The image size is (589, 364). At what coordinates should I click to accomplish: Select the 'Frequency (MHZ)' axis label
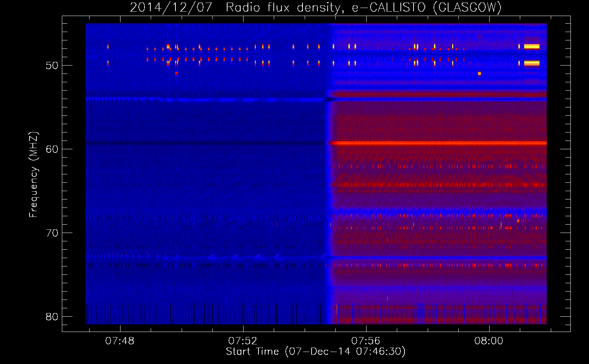(x=33, y=175)
